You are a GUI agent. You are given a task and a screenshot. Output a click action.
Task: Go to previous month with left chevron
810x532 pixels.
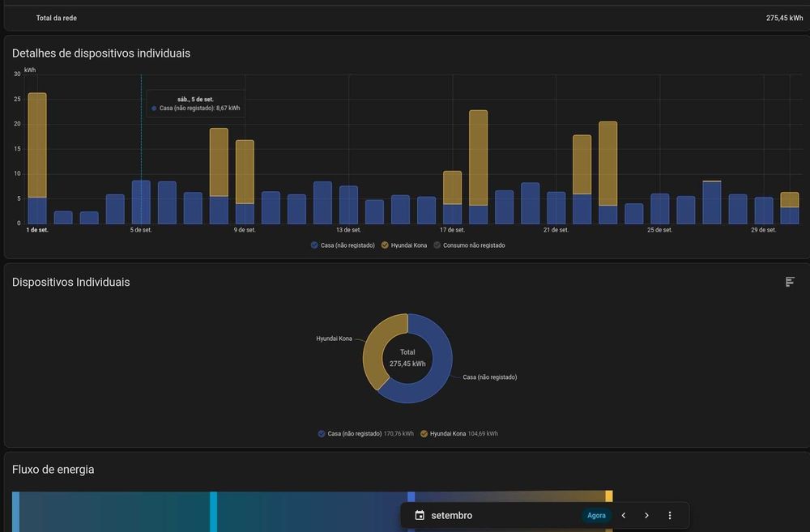click(624, 516)
